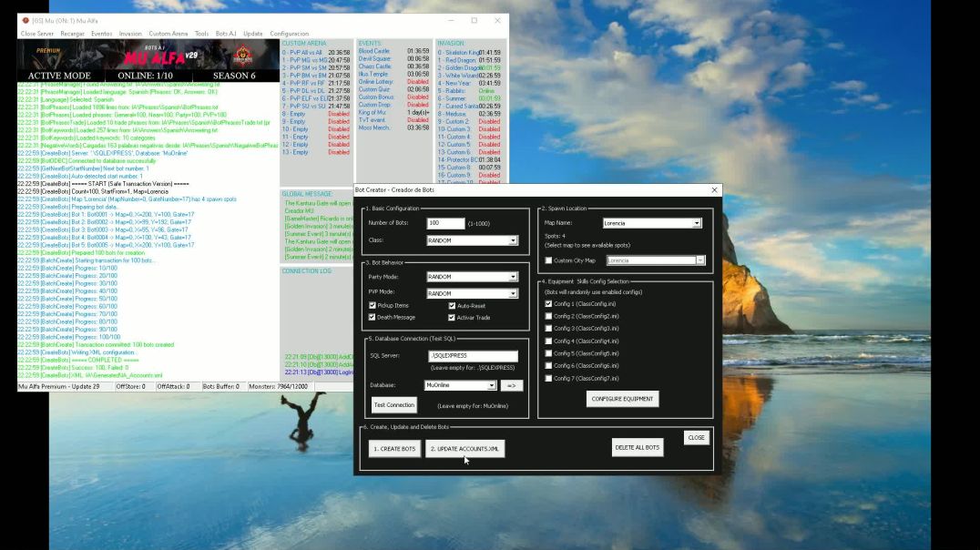
Task: Check Config 3 (ClassConfig3.ini)
Action: point(549,329)
